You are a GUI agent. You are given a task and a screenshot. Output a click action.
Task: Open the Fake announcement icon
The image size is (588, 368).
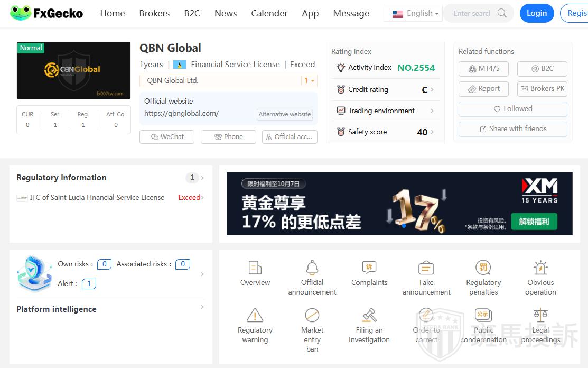coord(426,268)
